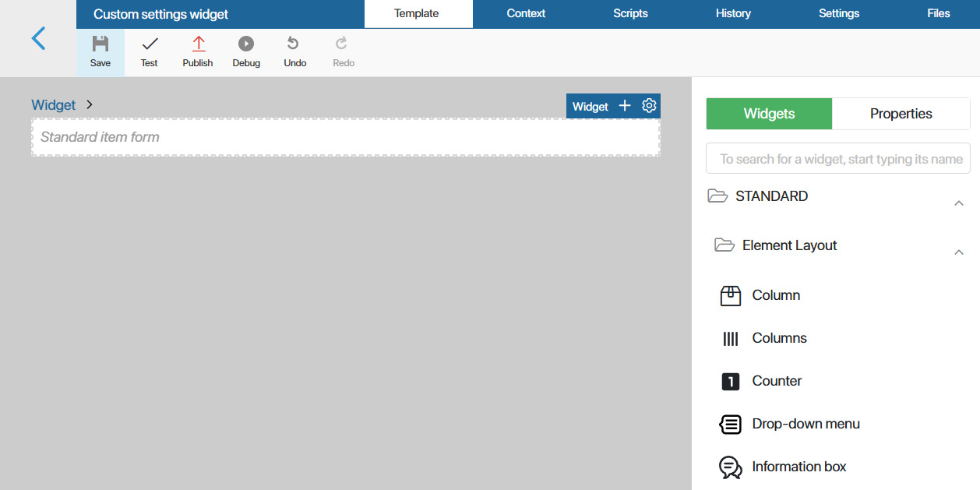Show the Widgets panel
Screen dimensions: 980x490
[x=769, y=114]
